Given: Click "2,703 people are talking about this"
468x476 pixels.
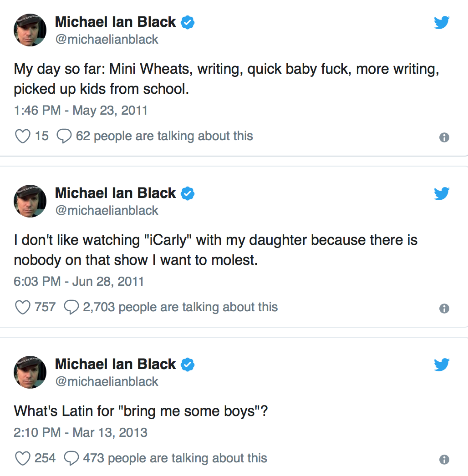Looking at the screenshot, I should (180, 307).
